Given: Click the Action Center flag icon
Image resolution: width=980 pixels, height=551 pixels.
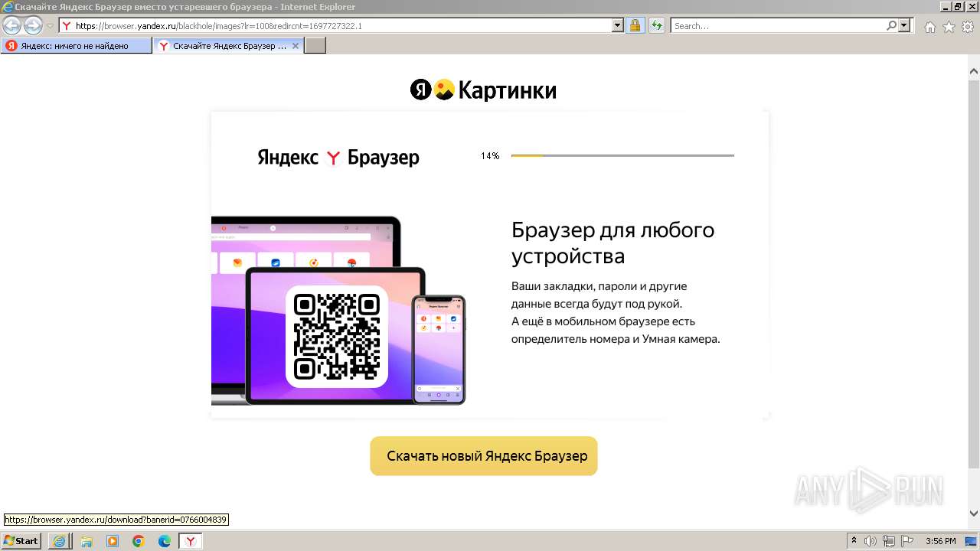Looking at the screenshot, I should pyautogui.click(x=906, y=541).
